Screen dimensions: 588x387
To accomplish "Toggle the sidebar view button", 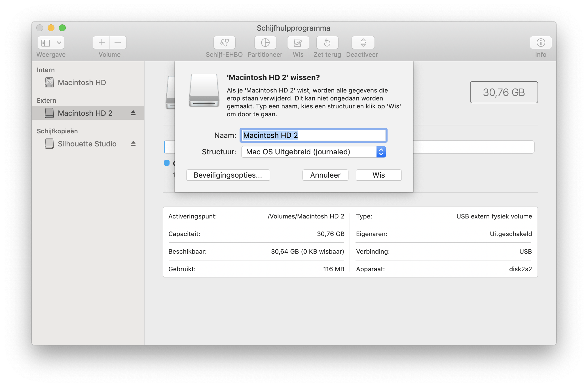I will tap(46, 43).
